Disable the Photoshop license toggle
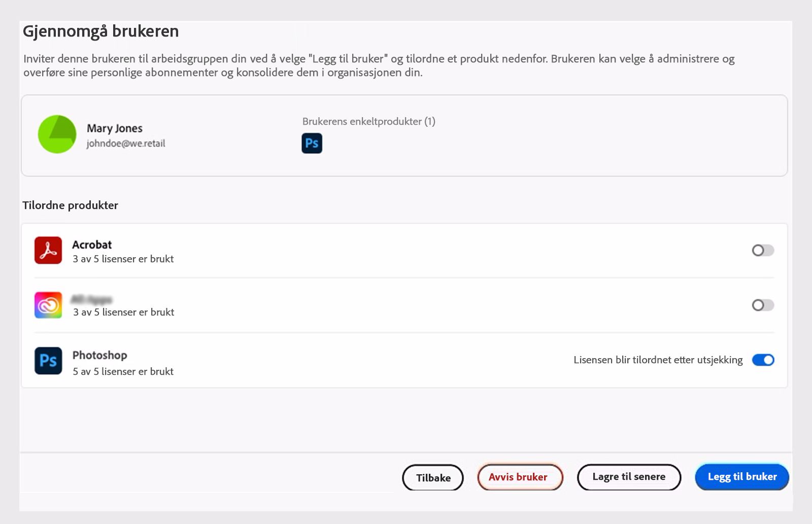Screen dimensions: 812x524 [x=763, y=360]
